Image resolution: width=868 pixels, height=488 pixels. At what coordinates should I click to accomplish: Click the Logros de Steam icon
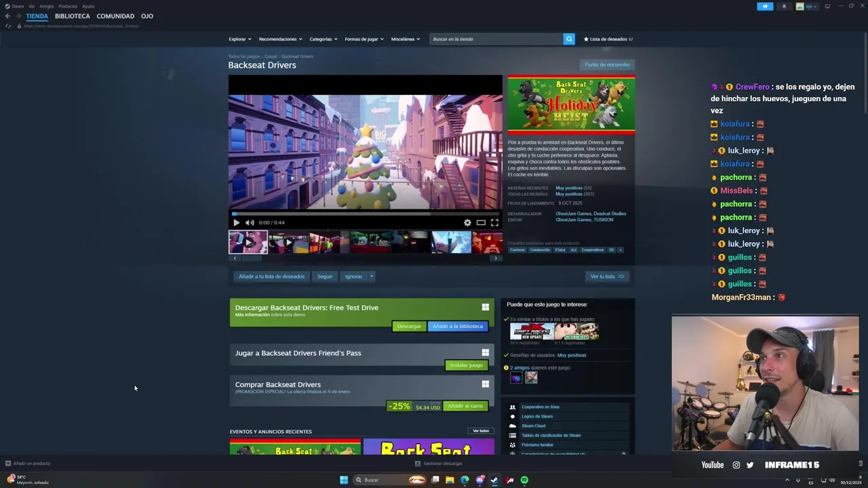click(513, 416)
